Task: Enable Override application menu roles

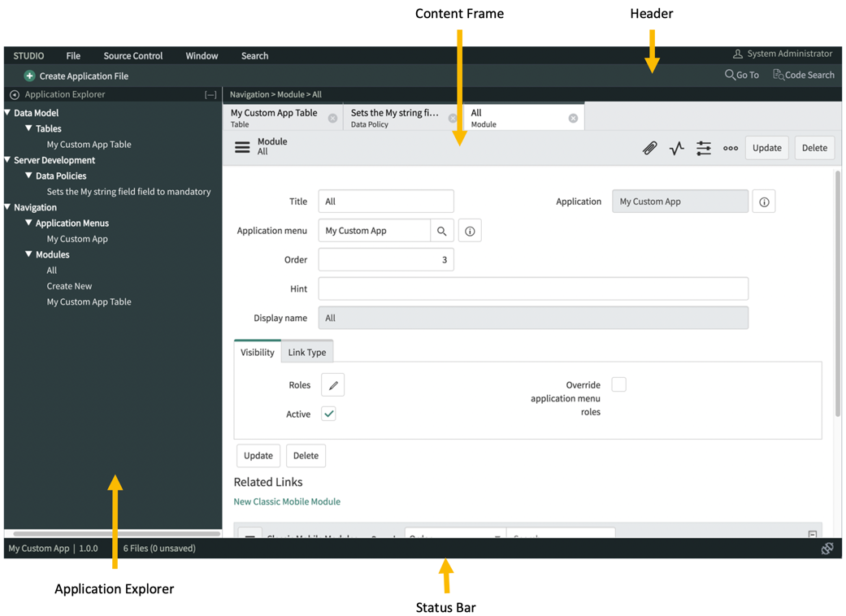Action: [x=618, y=384]
